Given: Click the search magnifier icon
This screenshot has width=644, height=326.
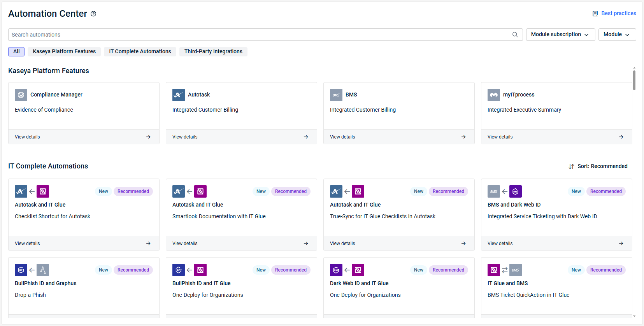Looking at the screenshot, I should (x=515, y=35).
